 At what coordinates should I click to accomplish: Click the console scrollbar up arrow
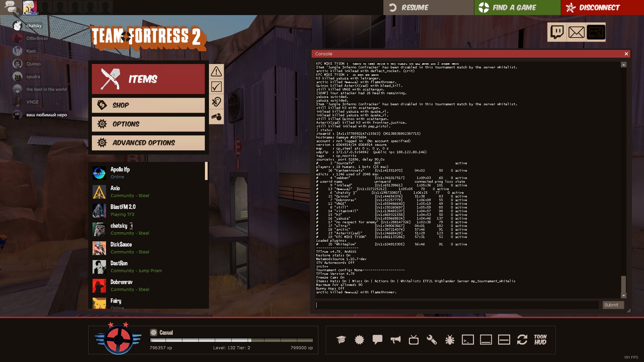[624, 64]
